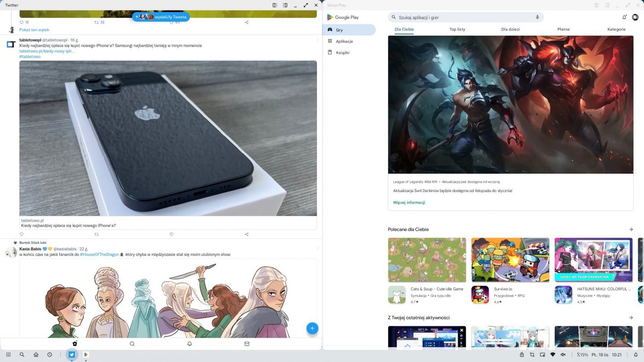
Task: Open the House of the Dragon fan art
Action: 168,298
